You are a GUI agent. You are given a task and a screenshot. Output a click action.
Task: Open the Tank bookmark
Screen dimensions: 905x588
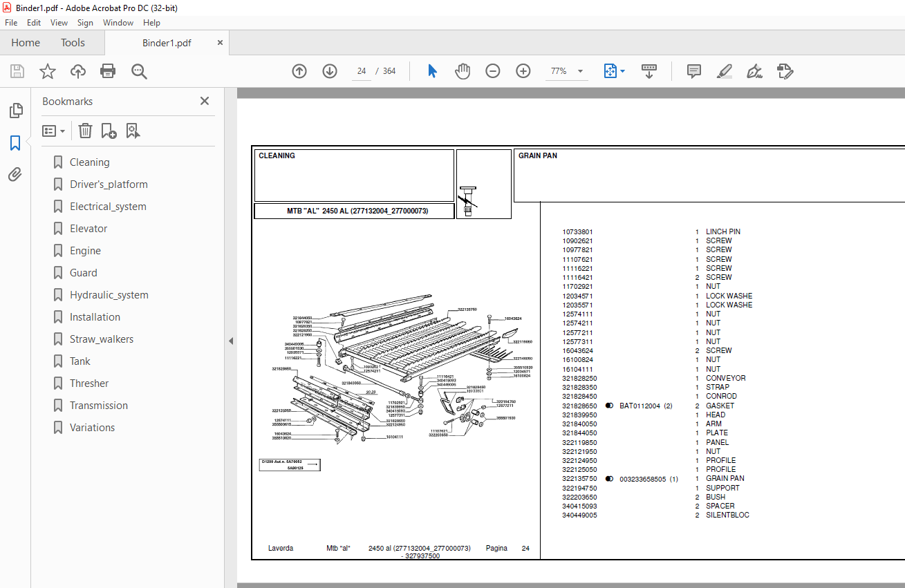point(80,361)
